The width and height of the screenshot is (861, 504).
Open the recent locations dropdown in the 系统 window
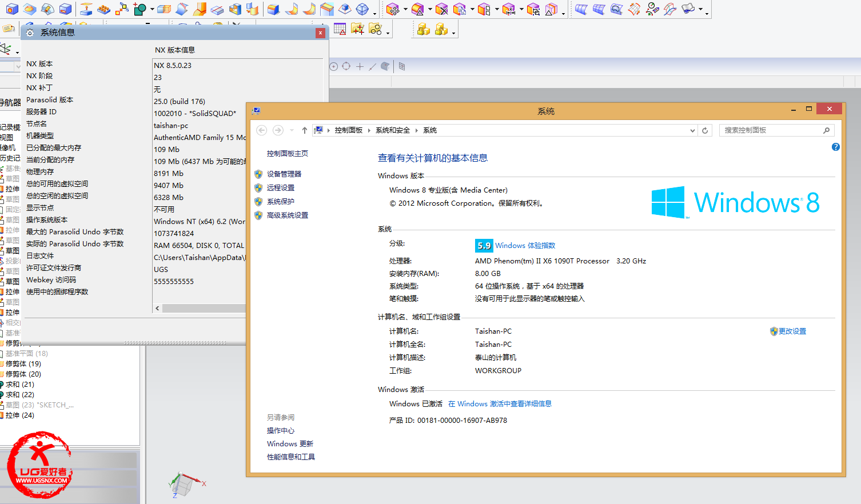292,130
